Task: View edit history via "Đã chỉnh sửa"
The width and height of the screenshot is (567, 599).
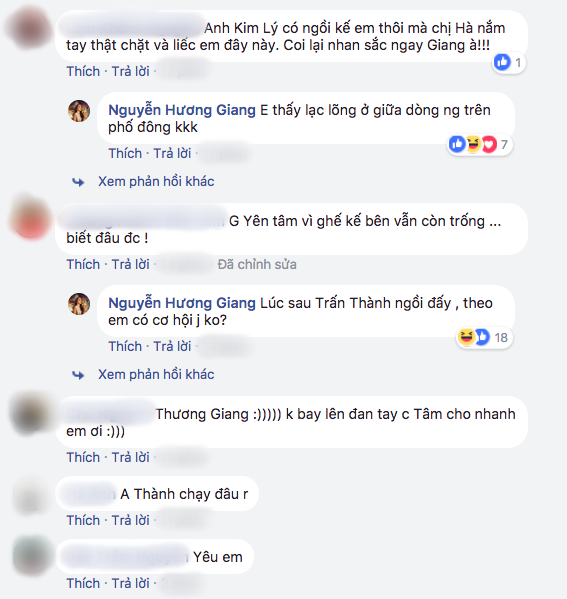Action: point(257,264)
